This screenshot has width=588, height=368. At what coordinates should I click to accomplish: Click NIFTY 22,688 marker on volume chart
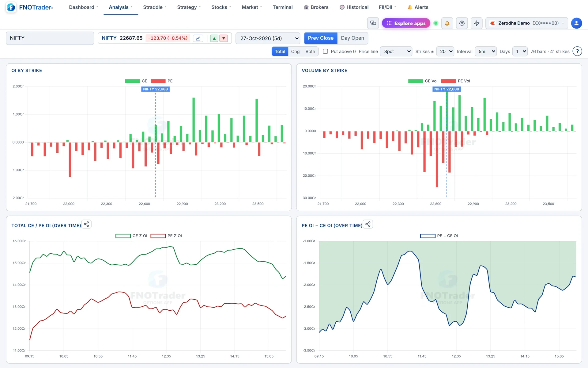coord(447,89)
